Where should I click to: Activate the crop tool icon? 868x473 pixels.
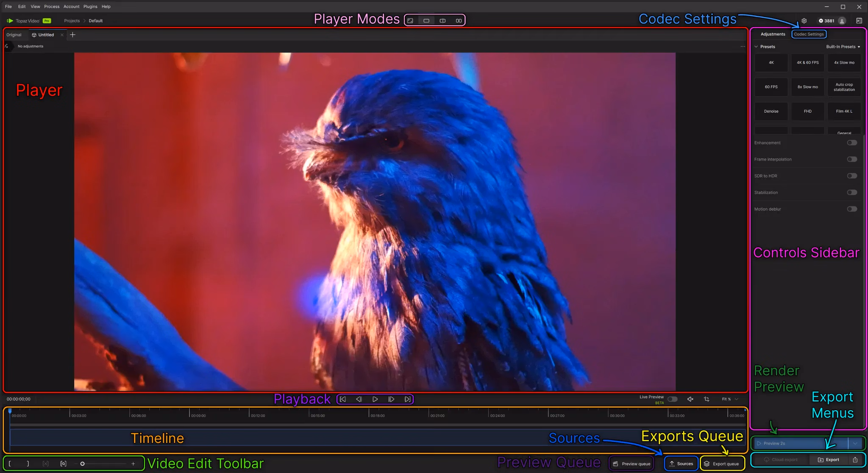[707, 399]
